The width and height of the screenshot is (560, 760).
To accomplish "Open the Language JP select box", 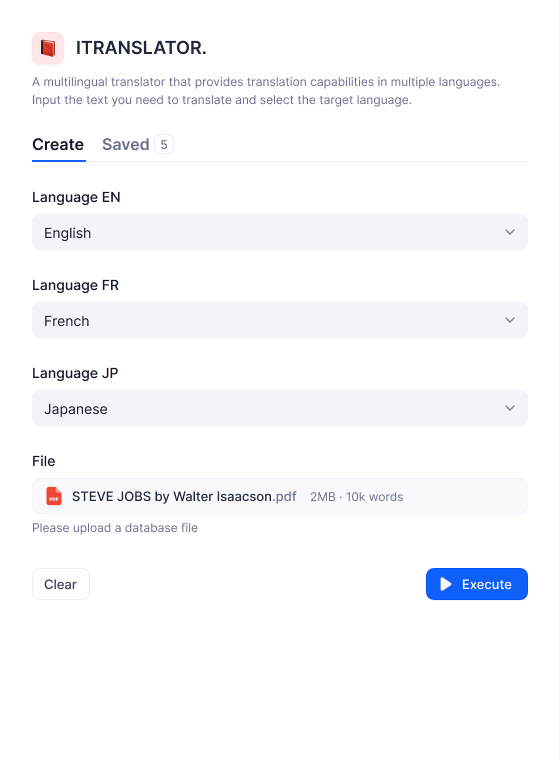I will click(x=280, y=408).
